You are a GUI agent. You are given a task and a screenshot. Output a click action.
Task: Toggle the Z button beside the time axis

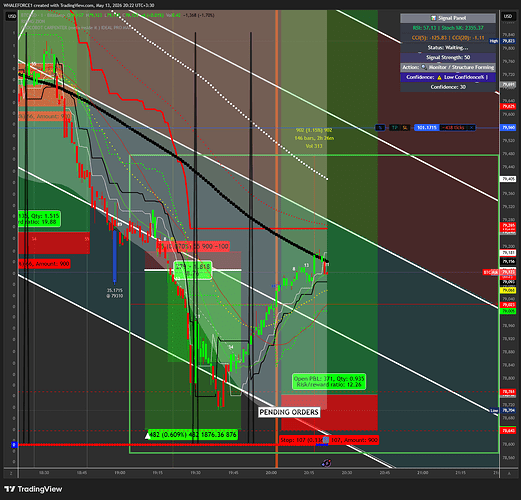point(11,473)
